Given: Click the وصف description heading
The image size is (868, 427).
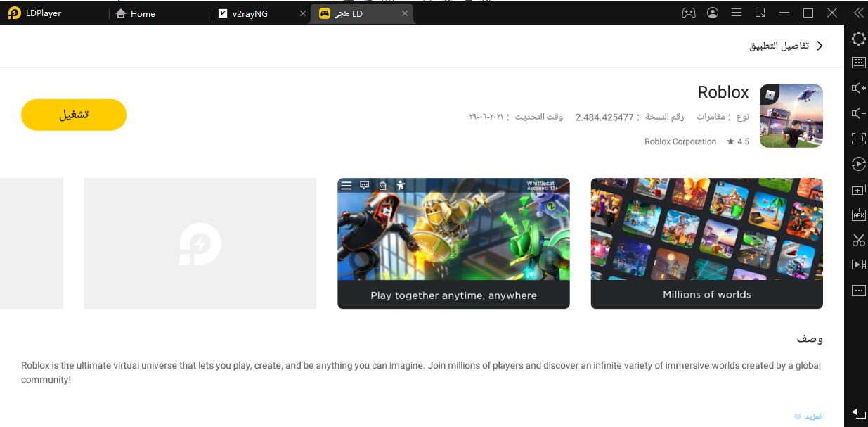Looking at the screenshot, I should [x=810, y=338].
